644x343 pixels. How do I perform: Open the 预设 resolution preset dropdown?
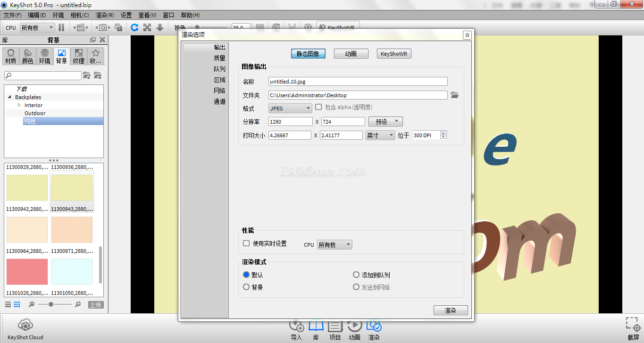click(x=385, y=122)
